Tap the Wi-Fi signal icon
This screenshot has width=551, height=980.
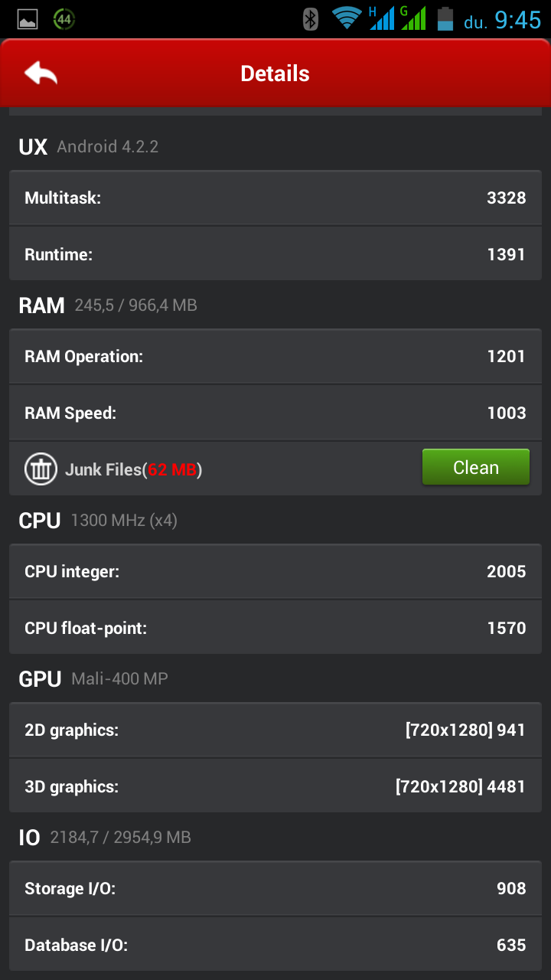[x=347, y=18]
